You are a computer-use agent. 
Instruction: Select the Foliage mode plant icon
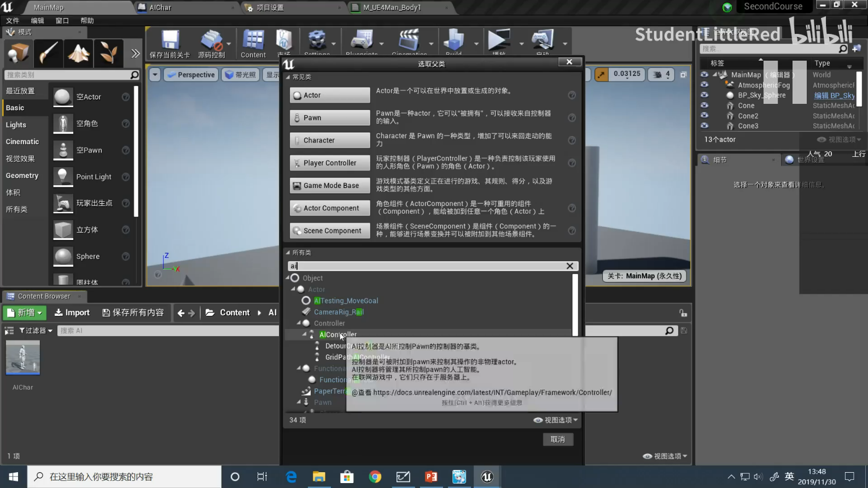tap(108, 53)
